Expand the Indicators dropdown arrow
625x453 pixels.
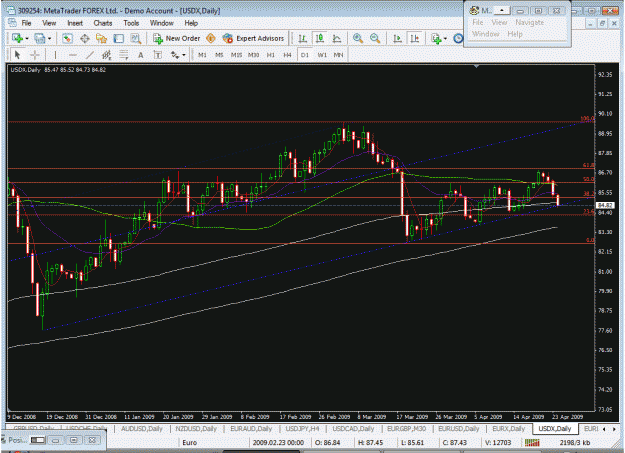[x=445, y=39]
